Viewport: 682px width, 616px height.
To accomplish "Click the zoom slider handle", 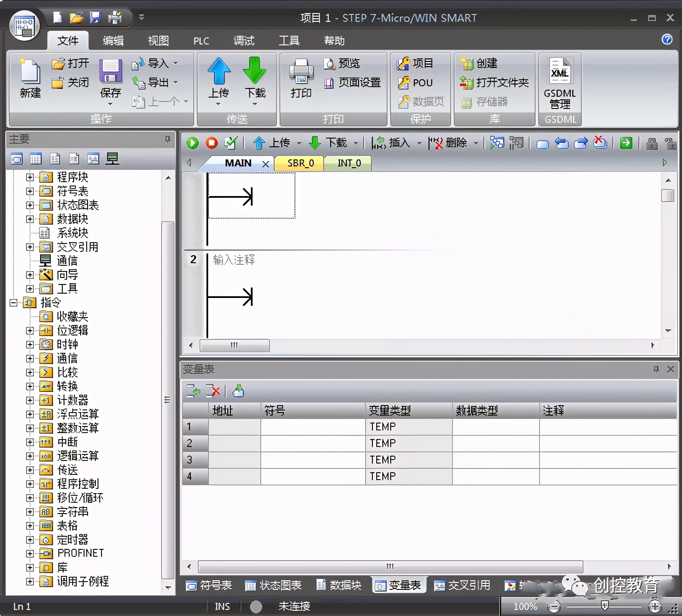I will 604,606.
